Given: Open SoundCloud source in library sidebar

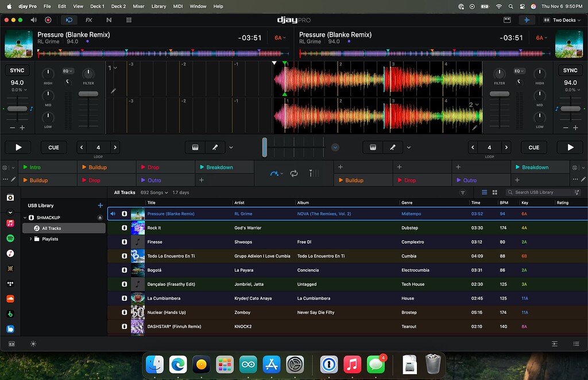Looking at the screenshot, I should pos(10,298).
